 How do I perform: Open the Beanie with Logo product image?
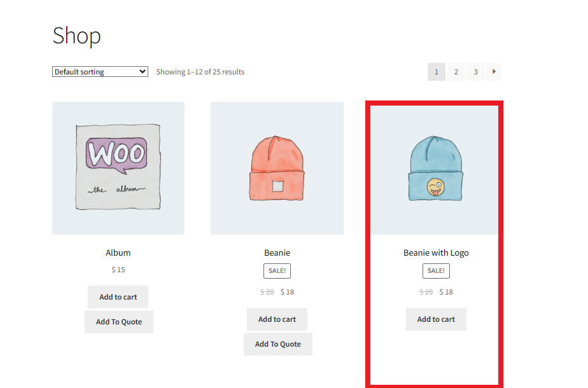[x=435, y=168]
